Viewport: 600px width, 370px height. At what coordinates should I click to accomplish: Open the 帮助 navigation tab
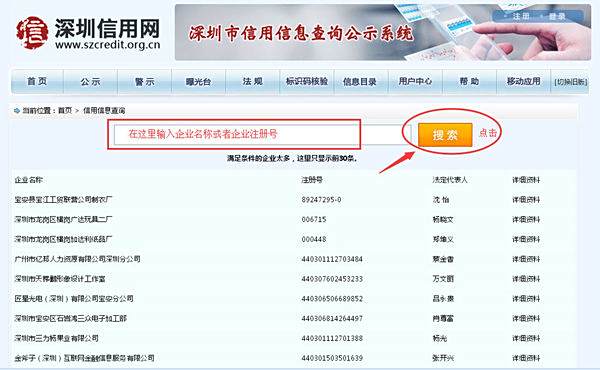point(469,81)
